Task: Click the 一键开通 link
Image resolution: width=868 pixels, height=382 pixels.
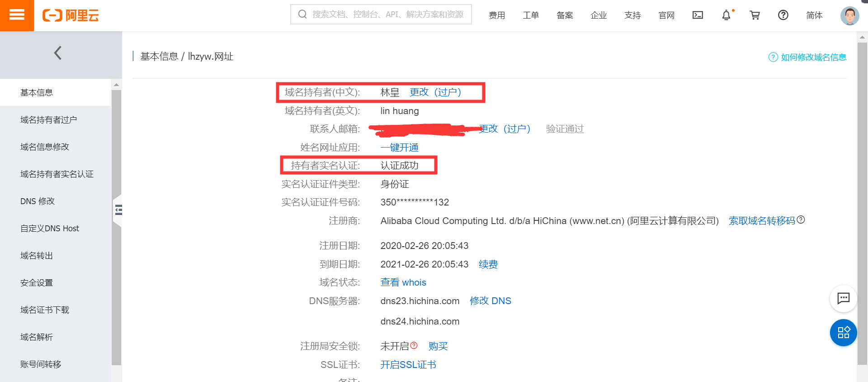Action: (x=400, y=148)
